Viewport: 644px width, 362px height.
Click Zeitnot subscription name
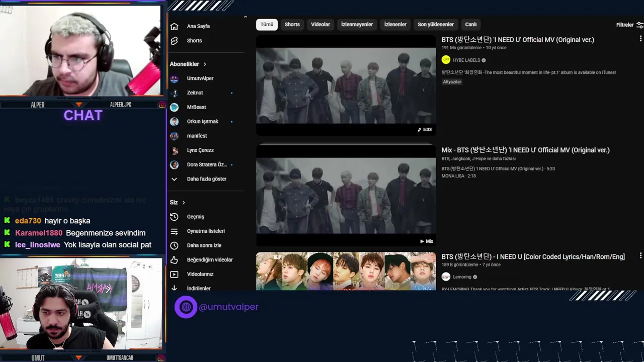pos(195,93)
